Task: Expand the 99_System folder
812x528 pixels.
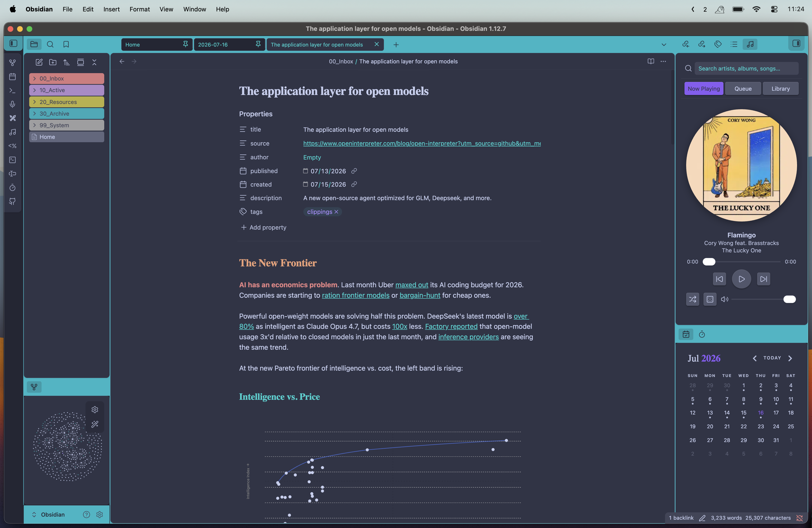Action: click(66, 125)
